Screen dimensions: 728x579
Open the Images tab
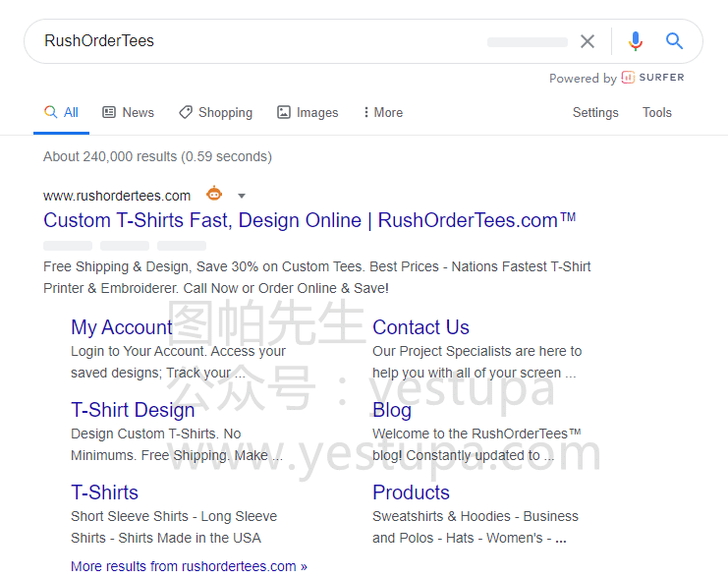pos(308,112)
